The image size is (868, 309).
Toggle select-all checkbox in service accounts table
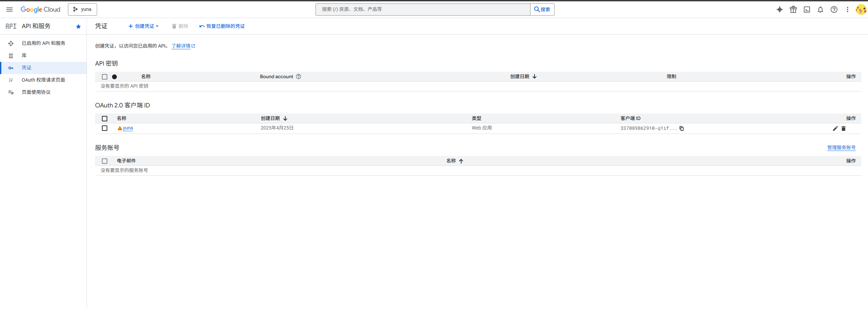coord(105,161)
